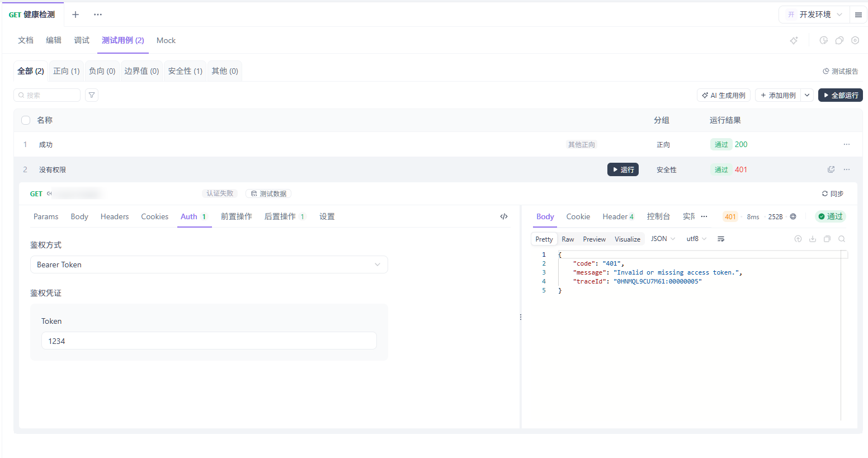Open the JSON format dropdown

(663, 239)
